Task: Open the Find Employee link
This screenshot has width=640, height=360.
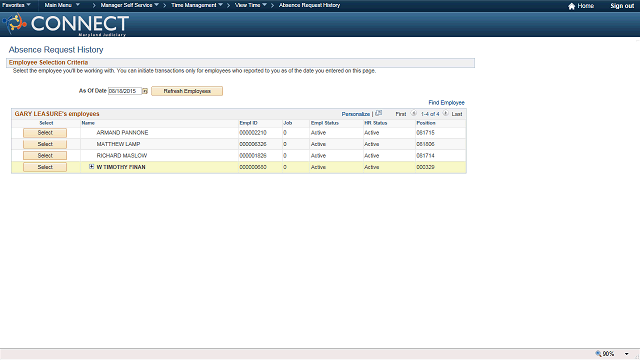Action: pyautogui.click(x=446, y=102)
